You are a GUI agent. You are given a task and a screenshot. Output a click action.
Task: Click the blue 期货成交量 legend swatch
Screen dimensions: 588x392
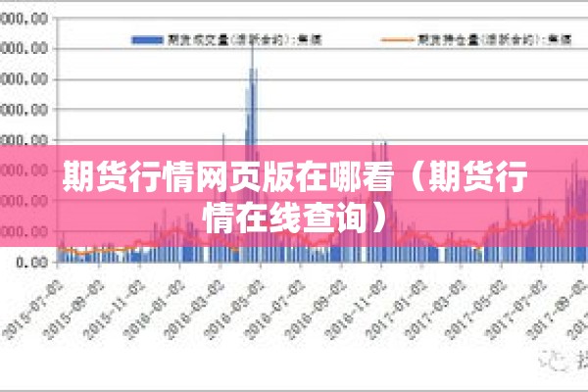[x=147, y=40]
